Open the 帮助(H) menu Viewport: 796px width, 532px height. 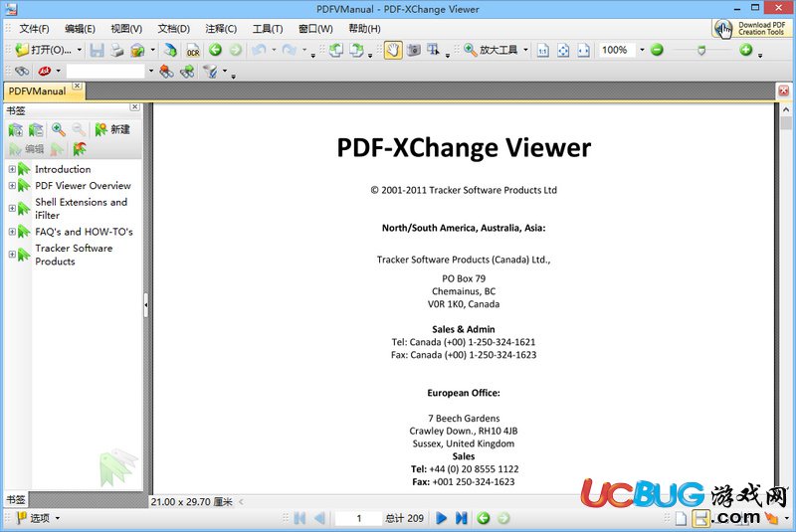[364, 29]
